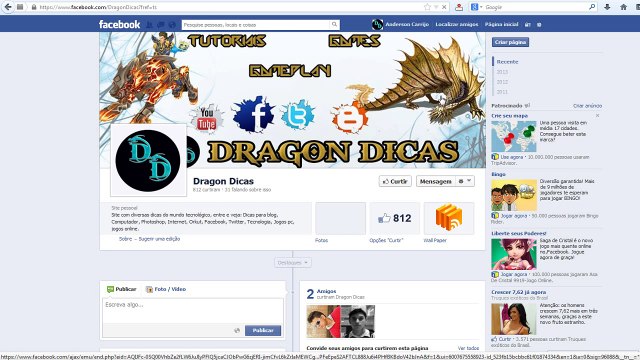Select Recente in the timeline navigator
Viewport: 640px width, 360px height.
click(x=507, y=62)
